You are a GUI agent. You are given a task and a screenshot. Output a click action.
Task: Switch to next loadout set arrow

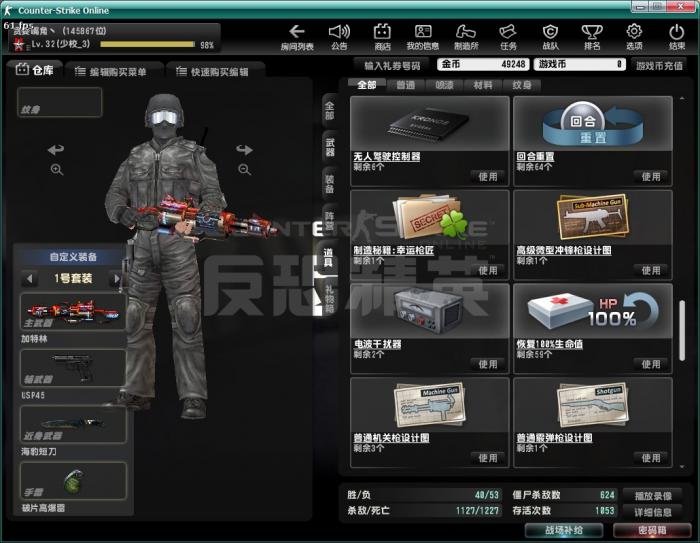pos(117,279)
